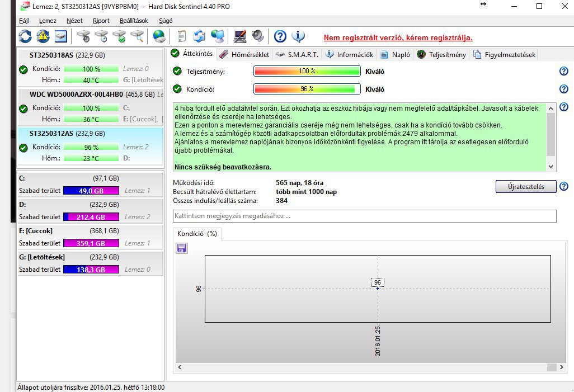The image size is (574, 392).
Task: Click the 359,1 GB free space bar
Action: pos(91,243)
